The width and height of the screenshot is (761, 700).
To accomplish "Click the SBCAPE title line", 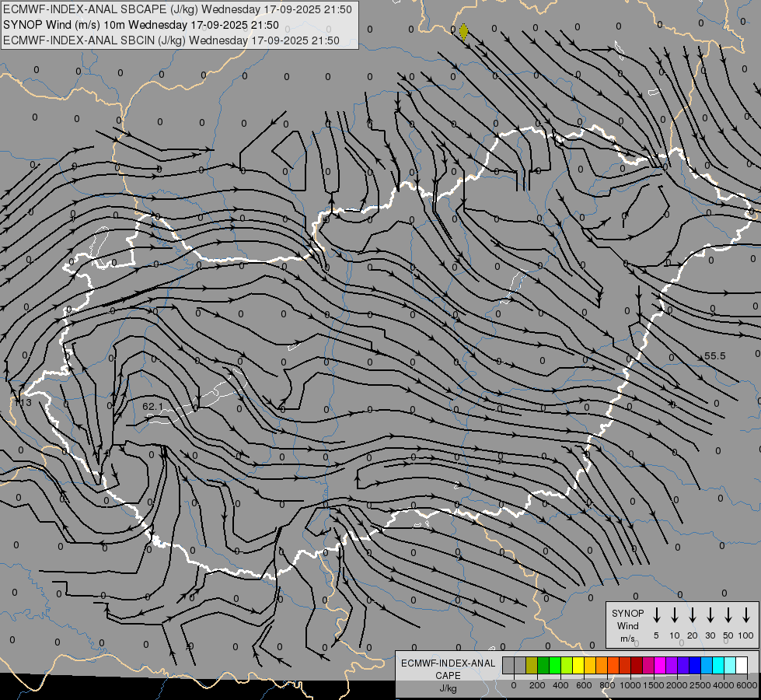I will click(177, 9).
